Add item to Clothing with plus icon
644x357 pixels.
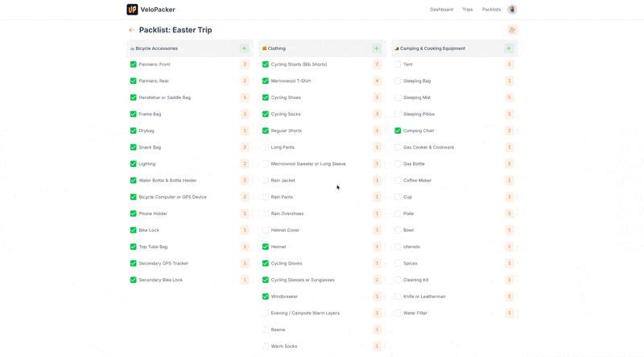(x=377, y=48)
